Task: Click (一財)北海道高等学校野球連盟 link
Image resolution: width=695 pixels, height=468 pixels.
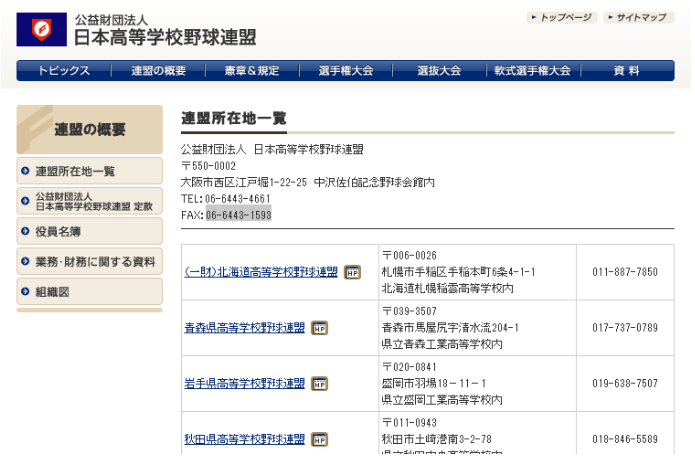Action: [261, 272]
